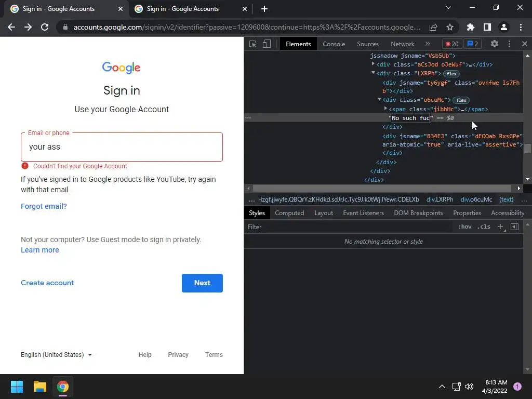Screen dimensions: 532x399
Task: Toggle the device toolbar icon
Action: pos(267,44)
